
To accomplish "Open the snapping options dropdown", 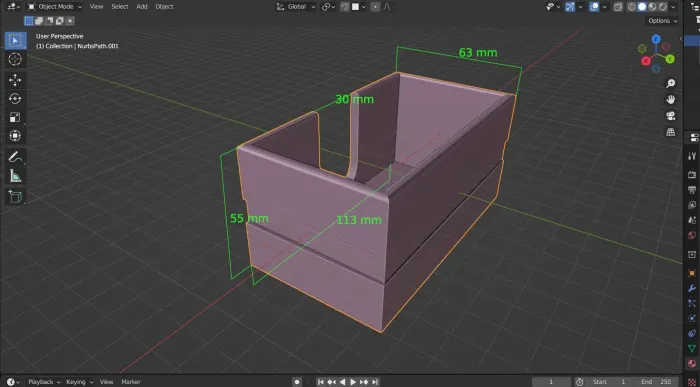I will pyautogui.click(x=359, y=7).
